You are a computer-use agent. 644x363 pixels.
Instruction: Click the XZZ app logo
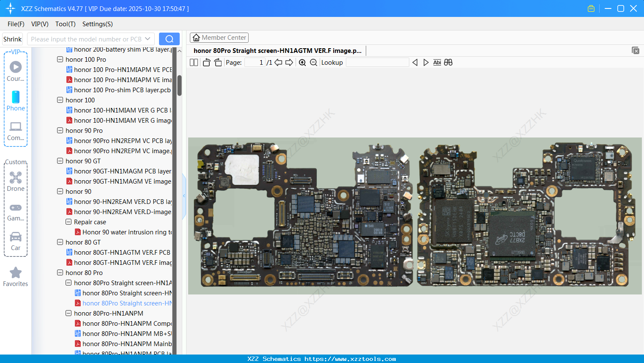tap(10, 8)
